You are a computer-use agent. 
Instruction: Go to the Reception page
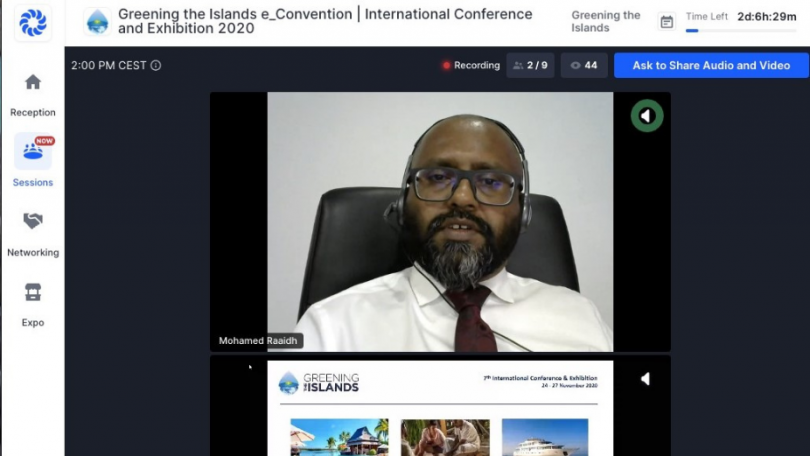[33, 82]
